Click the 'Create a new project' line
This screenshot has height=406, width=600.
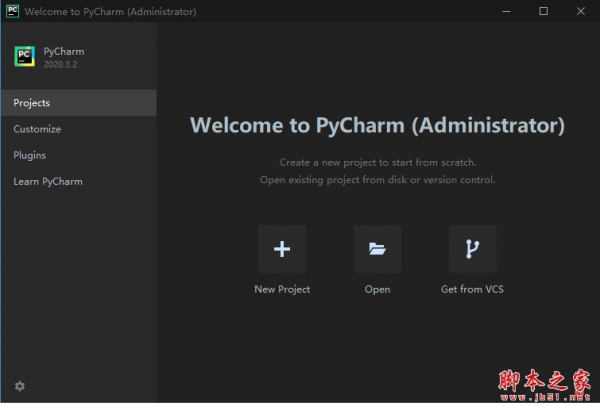[x=378, y=162]
